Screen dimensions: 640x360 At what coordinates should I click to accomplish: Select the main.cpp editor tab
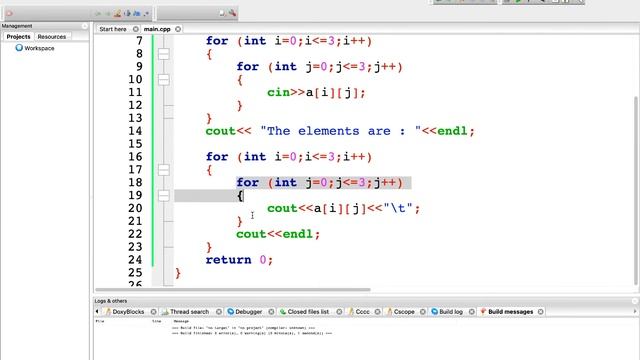pyautogui.click(x=157, y=29)
